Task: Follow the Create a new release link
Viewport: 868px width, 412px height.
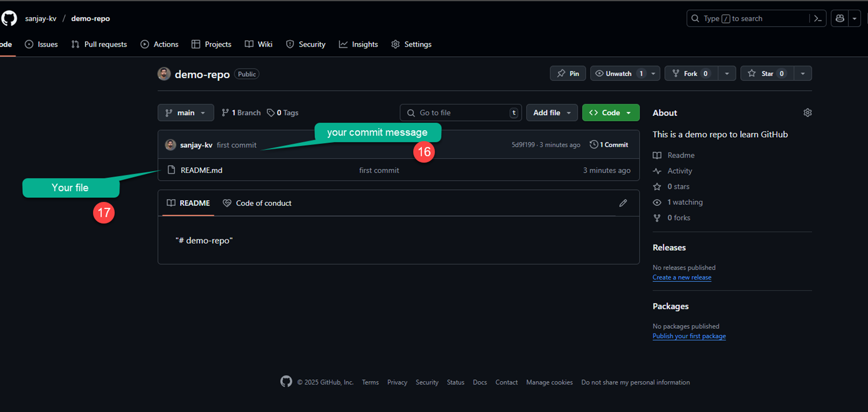Action: coord(682,277)
